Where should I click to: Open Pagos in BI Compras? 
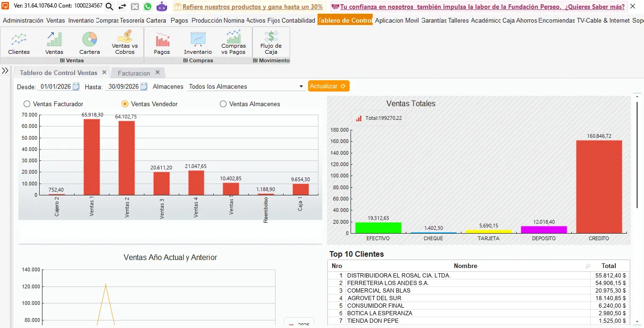162,44
